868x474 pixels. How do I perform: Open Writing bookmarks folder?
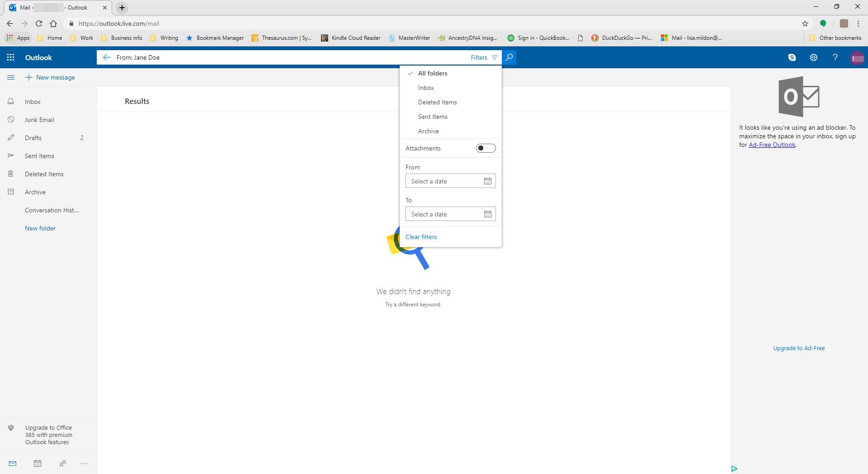pyautogui.click(x=164, y=38)
